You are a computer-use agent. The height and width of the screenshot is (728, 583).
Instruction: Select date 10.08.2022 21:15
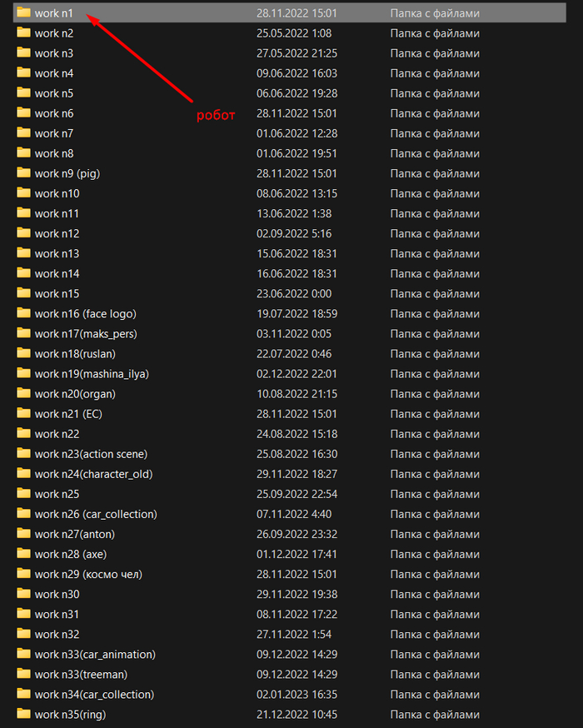297,394
